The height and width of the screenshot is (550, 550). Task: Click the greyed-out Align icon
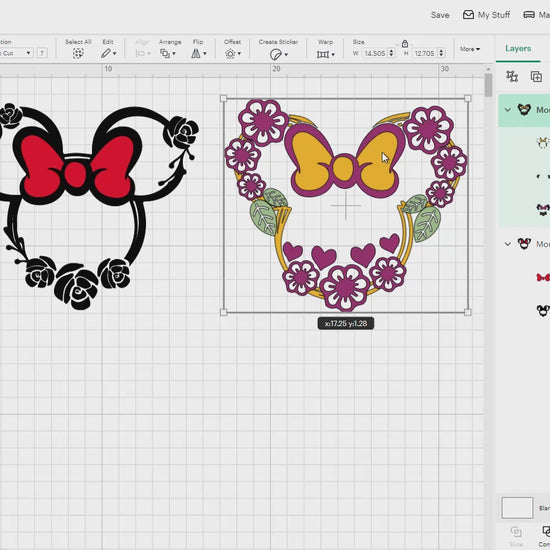click(140, 53)
